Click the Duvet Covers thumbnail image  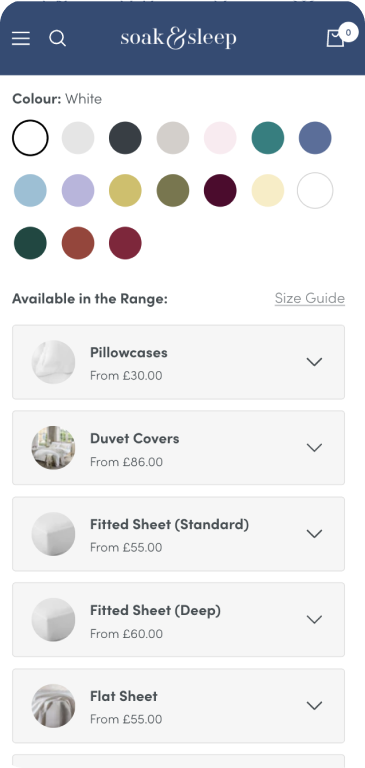(53, 448)
